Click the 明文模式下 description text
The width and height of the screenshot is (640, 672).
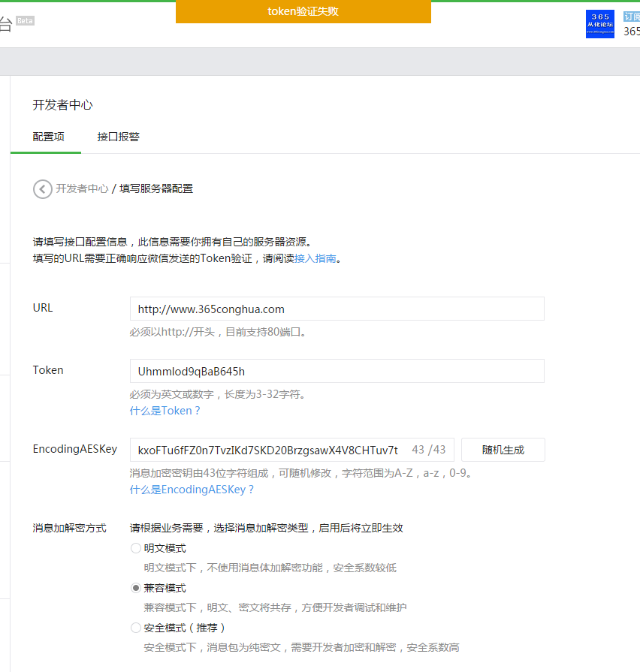point(270,568)
